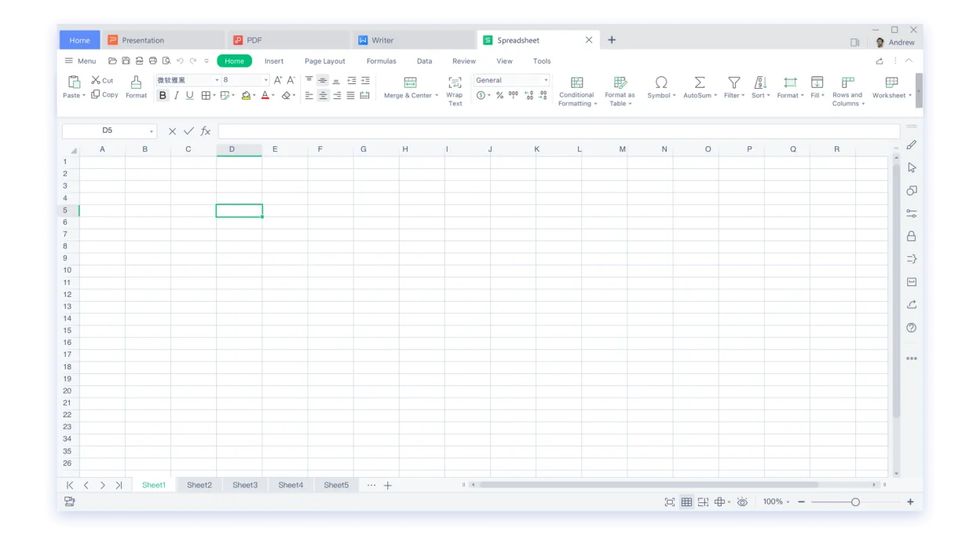The image size is (980, 543).
Task: Click the AutoSum sigma icon
Action: click(x=700, y=83)
